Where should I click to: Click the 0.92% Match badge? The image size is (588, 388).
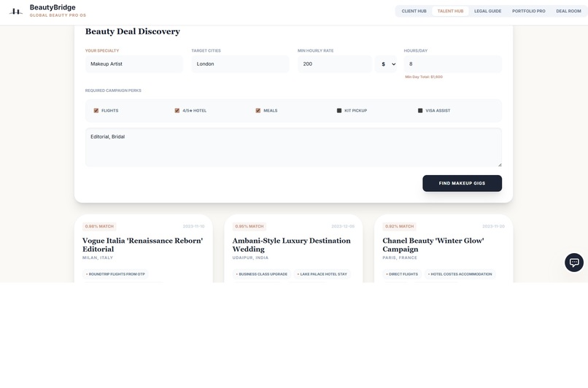pos(399,226)
